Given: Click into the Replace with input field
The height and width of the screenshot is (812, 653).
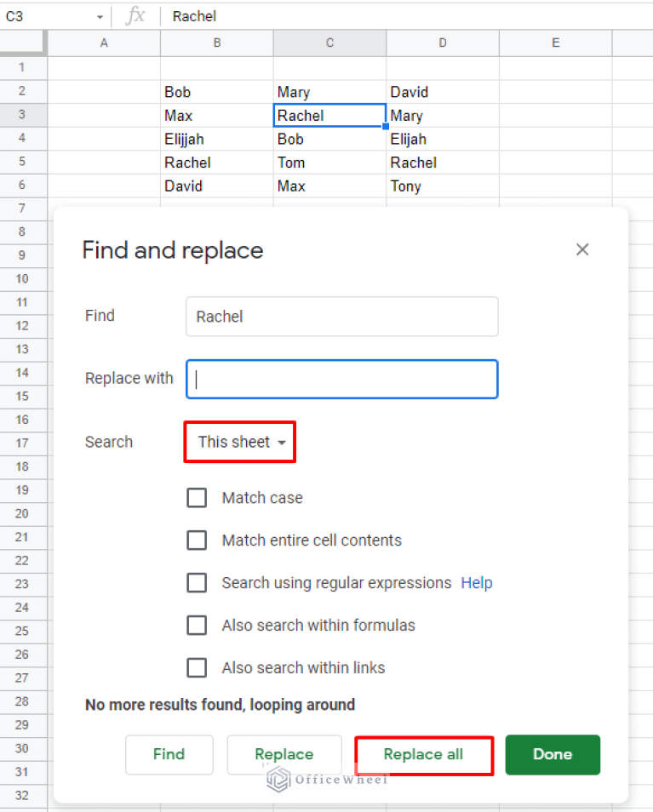Looking at the screenshot, I should point(341,380).
